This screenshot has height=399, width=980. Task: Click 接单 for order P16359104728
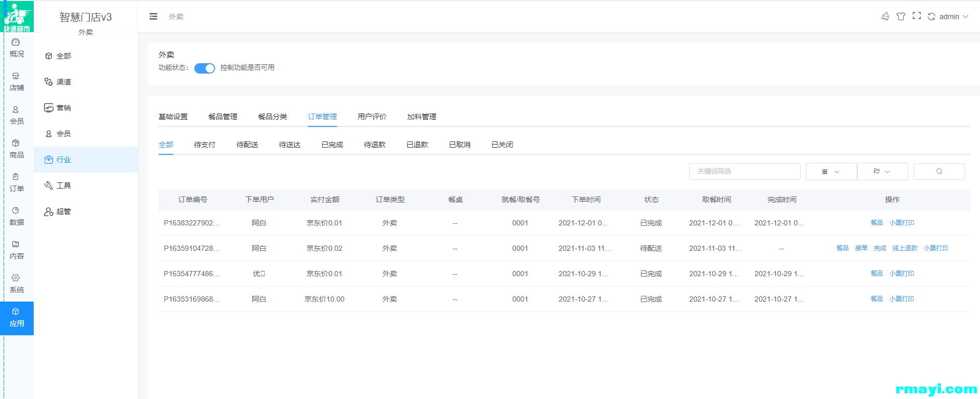pyautogui.click(x=861, y=248)
